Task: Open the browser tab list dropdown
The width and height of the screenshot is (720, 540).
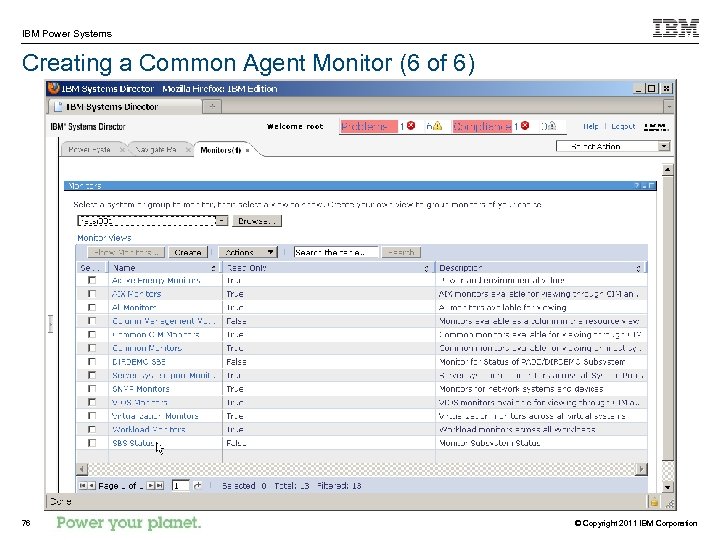Action: 669,107
